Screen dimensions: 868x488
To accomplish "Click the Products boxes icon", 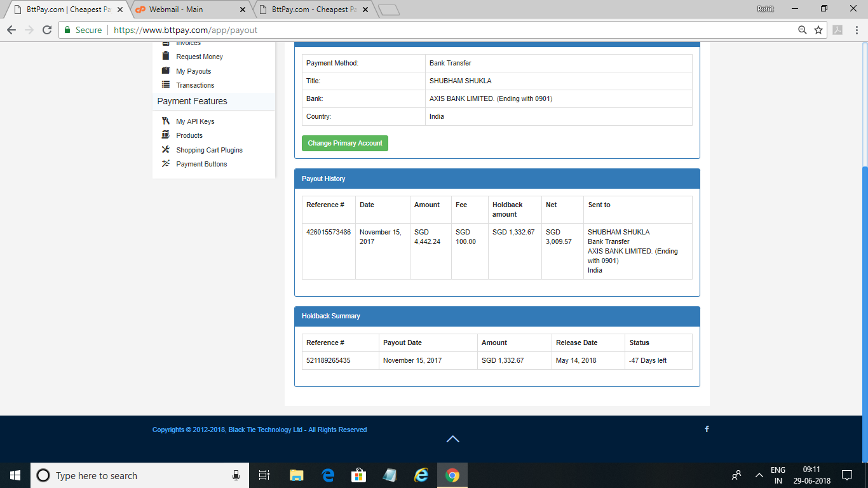I will pyautogui.click(x=165, y=135).
